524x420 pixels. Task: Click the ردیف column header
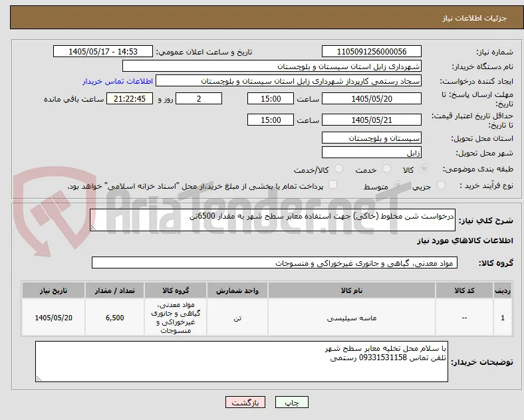(x=503, y=290)
